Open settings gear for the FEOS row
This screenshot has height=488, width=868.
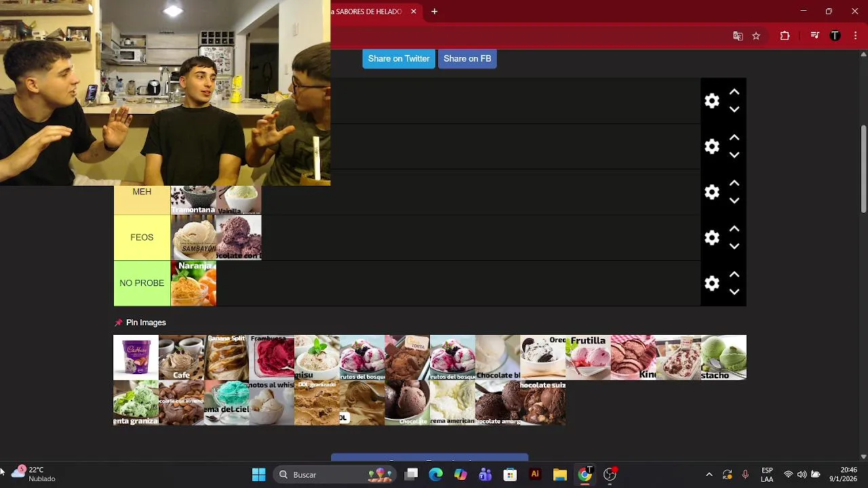711,238
